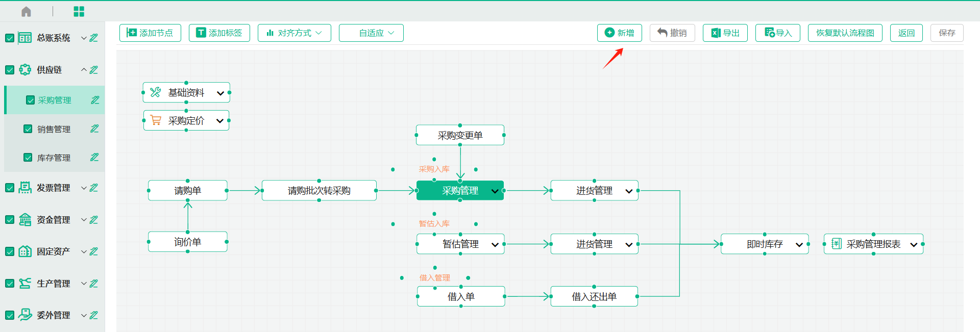Open the 自适应 dropdown
This screenshot has height=332, width=980.
coord(371,33)
